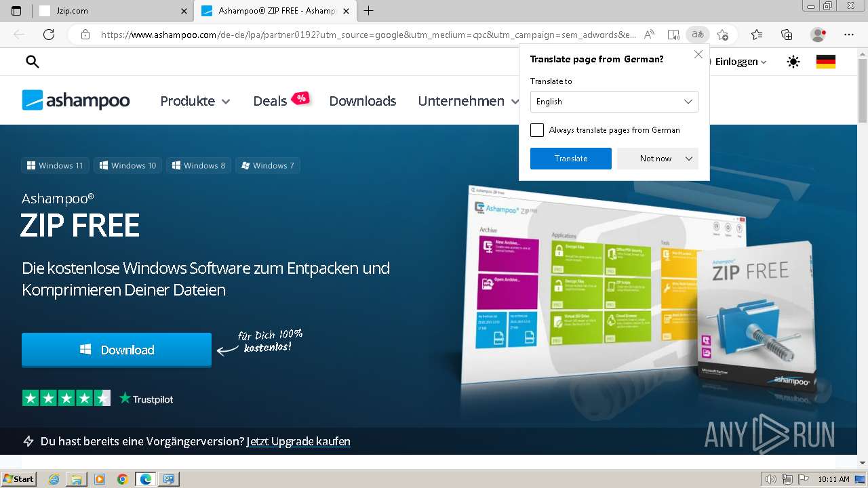The width and height of the screenshot is (868, 488).
Task: Expand the Produkte menu
Action: tap(195, 101)
